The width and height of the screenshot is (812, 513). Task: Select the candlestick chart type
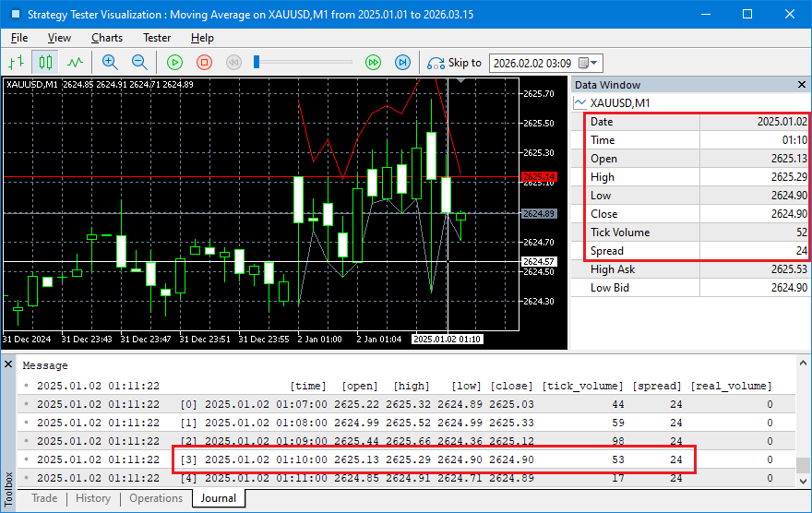coord(45,63)
